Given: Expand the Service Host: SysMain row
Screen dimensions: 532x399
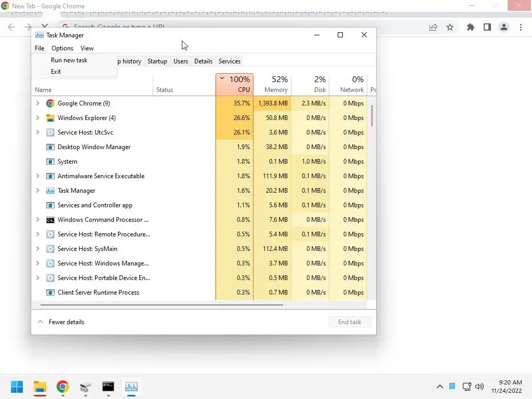Looking at the screenshot, I should pyautogui.click(x=37, y=249).
